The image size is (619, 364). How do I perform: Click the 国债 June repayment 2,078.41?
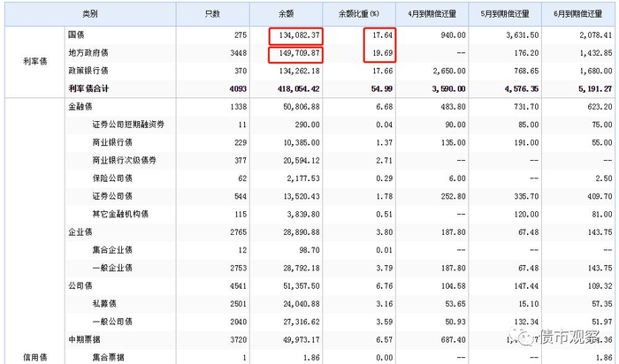coord(596,35)
